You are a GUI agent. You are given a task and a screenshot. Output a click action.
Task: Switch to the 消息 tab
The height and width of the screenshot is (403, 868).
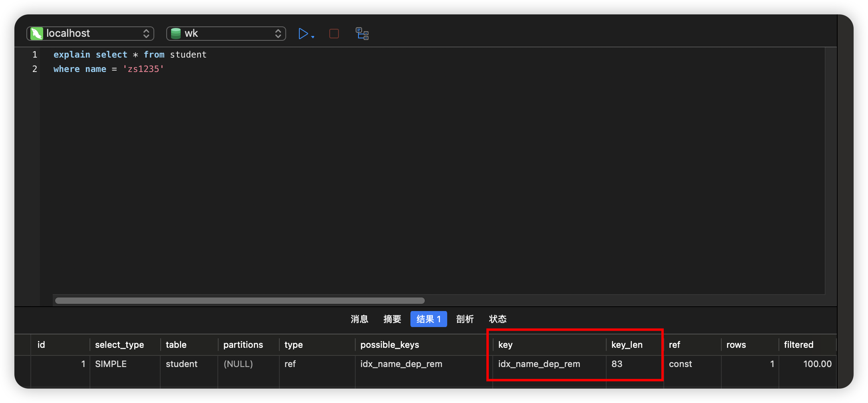[x=359, y=319]
